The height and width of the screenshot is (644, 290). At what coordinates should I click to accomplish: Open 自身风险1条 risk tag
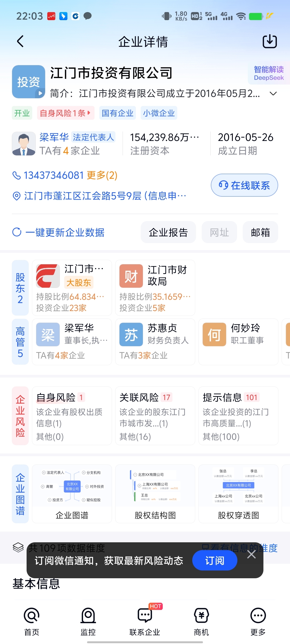(66, 113)
